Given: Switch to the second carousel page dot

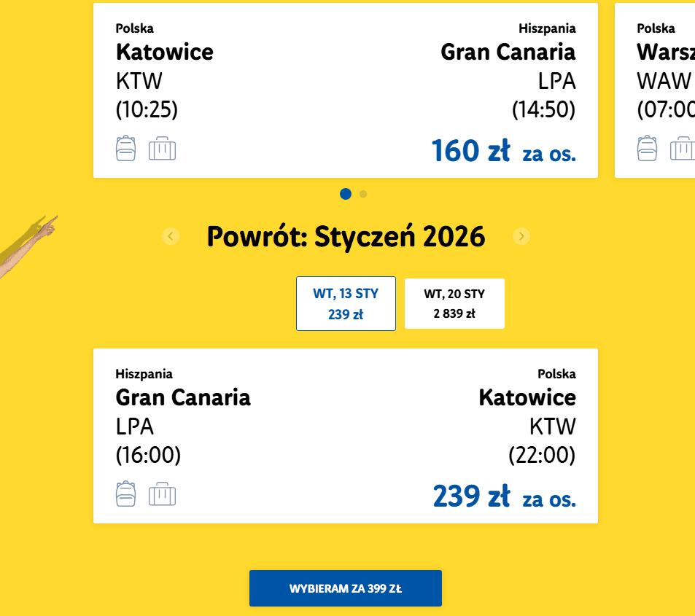Looking at the screenshot, I should click(363, 194).
